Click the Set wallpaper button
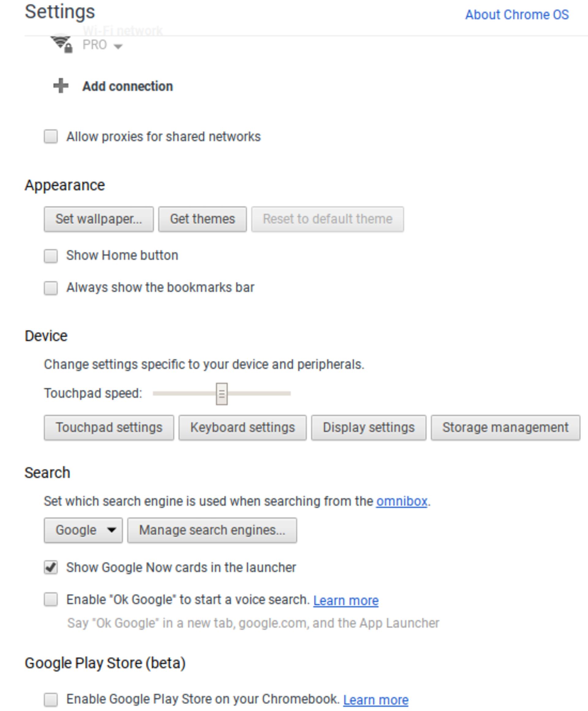The image size is (588, 711). [x=99, y=219]
